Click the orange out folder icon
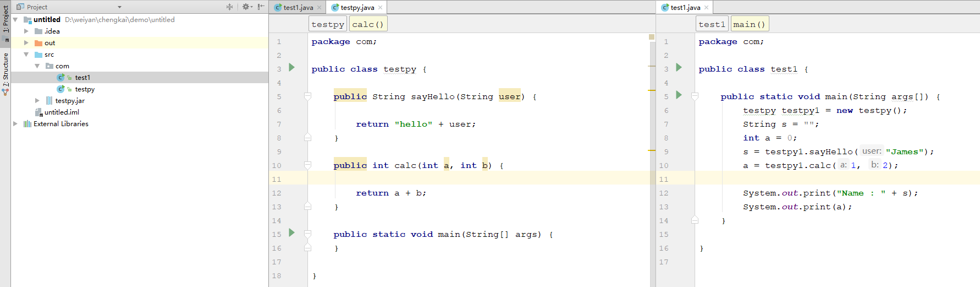Image resolution: width=980 pixels, height=287 pixels. click(38, 43)
